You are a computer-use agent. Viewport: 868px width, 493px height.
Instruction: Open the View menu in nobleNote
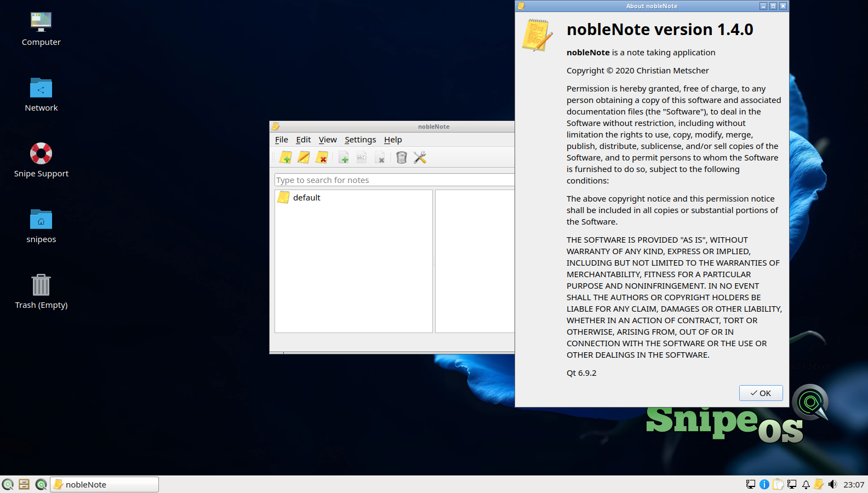[x=328, y=140]
